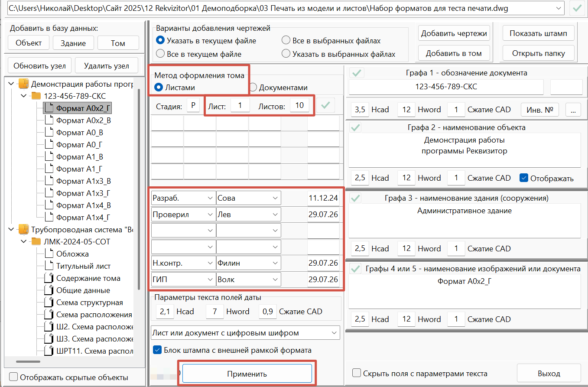588x387 pixels.
Task: Click the Добавить чертежи button
Action: (454, 33)
